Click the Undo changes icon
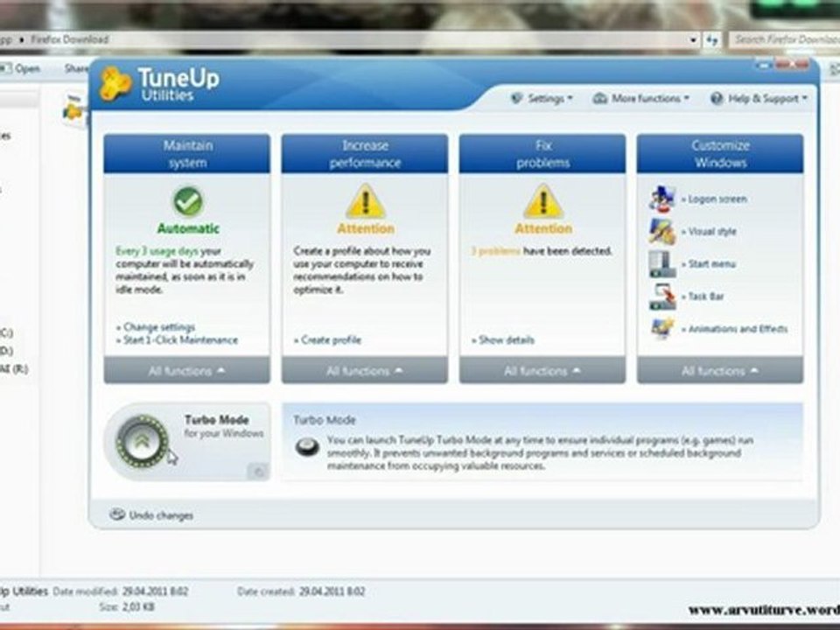 tap(117, 514)
